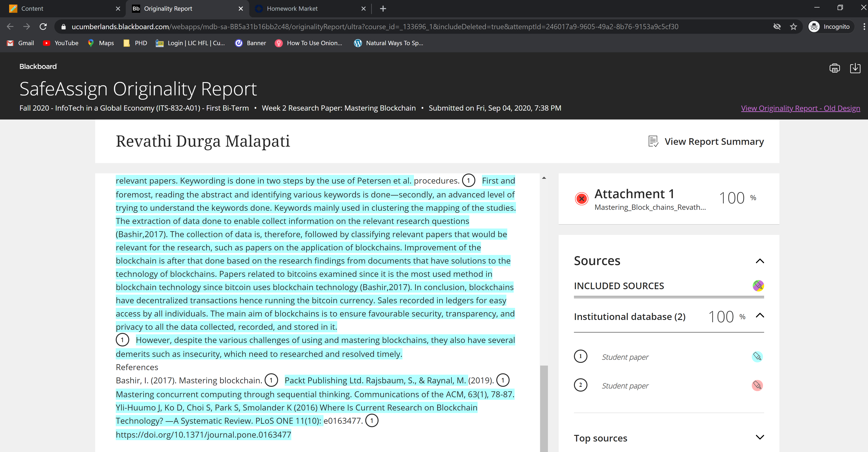The width and height of the screenshot is (868, 452).
Task: Click the 'References' line in document
Action: point(137,367)
